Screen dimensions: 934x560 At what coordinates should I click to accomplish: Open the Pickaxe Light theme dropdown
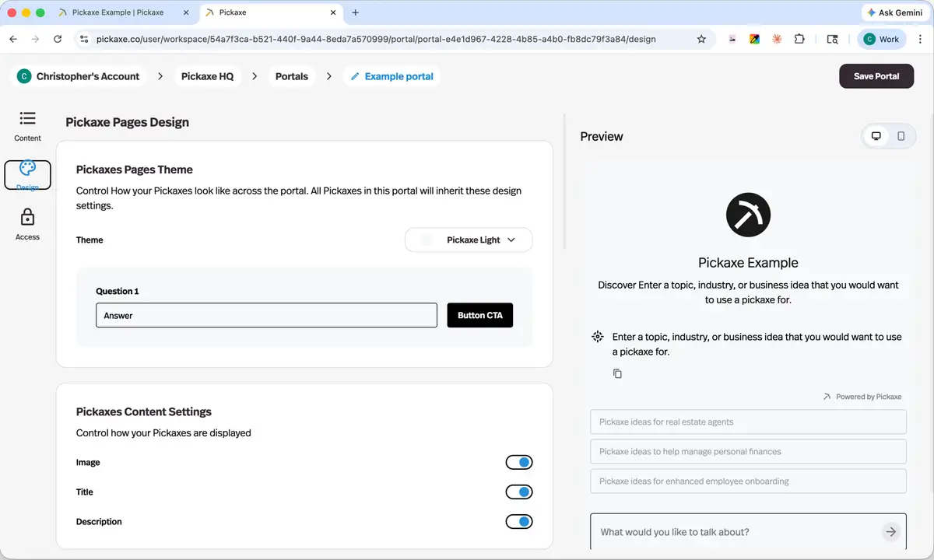pyautogui.click(x=469, y=240)
